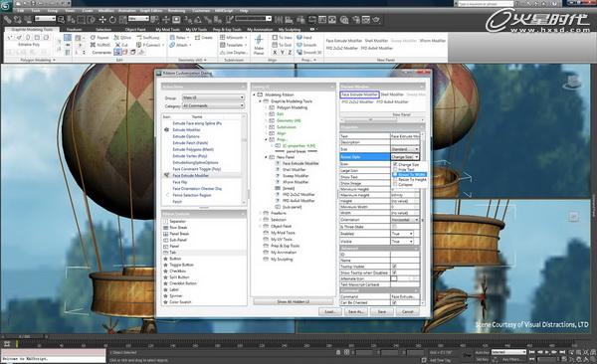
Task: Click the Tessellate tool
Action: (232, 45)
